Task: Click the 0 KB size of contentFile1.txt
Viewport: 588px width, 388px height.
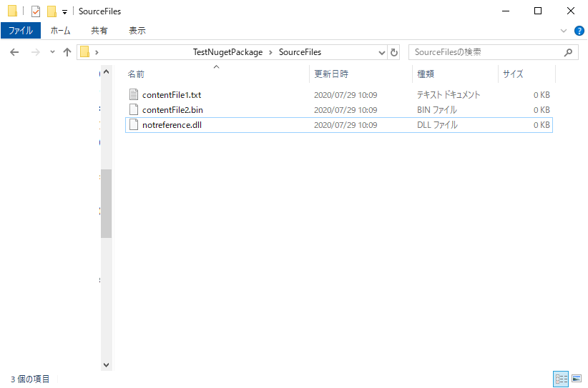Action: point(542,95)
